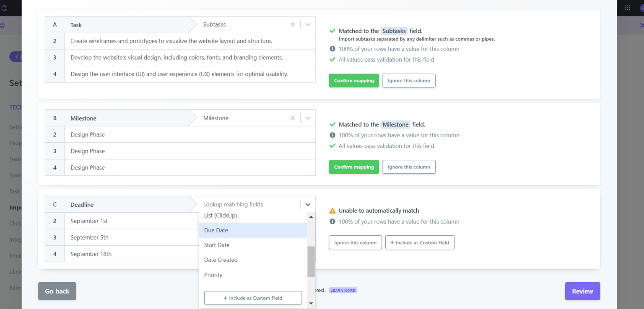Image resolution: width=644 pixels, height=309 pixels.
Task: Click the warning triangle next to Unable to match
Action: 332,210
